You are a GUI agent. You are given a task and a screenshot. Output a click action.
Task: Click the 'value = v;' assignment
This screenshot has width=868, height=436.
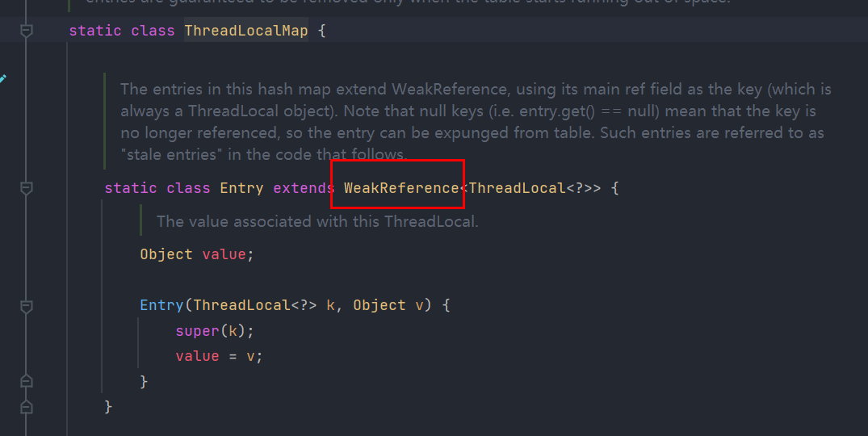219,356
